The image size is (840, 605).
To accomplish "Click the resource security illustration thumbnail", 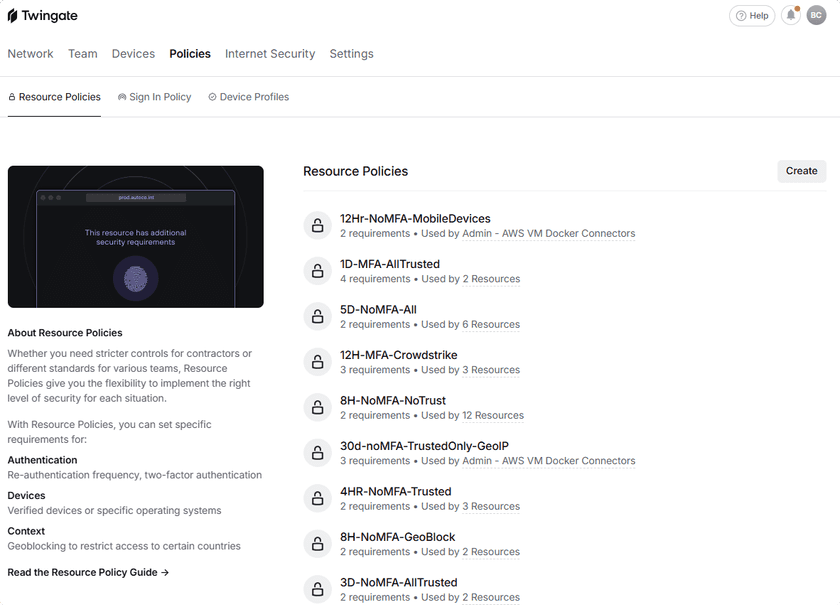I will coord(136,236).
